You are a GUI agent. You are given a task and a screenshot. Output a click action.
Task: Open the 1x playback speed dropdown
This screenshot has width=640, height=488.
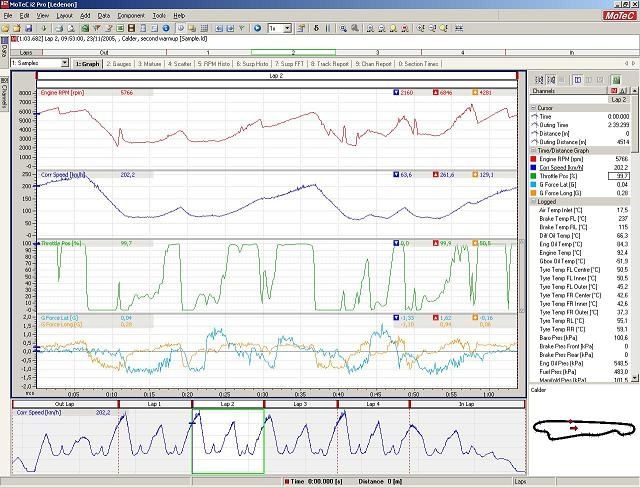(287, 28)
